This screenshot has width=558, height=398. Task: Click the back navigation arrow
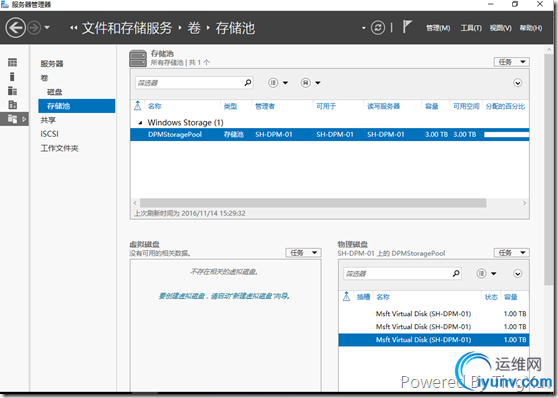tap(15, 28)
